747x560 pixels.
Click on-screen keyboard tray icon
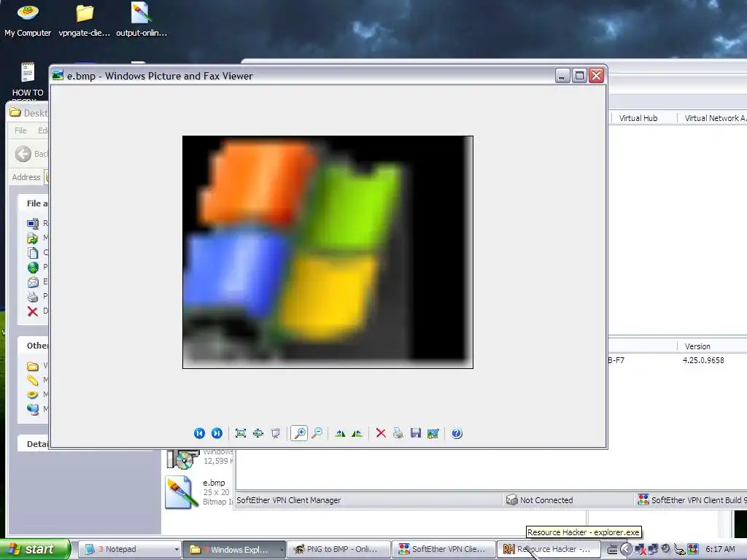[x=613, y=550]
